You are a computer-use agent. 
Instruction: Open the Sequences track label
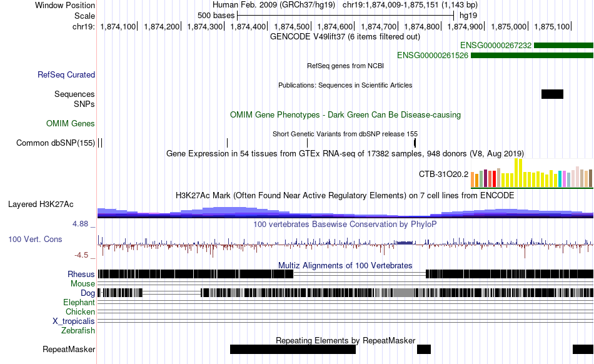pos(74,94)
